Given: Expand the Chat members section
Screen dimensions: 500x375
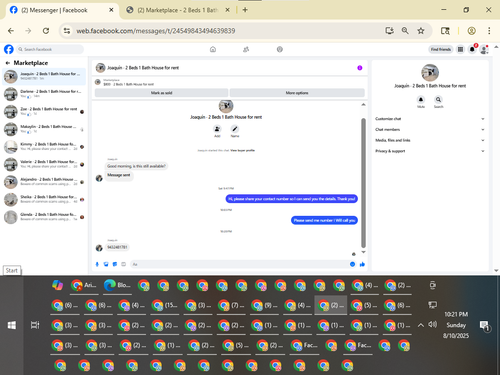Looking at the screenshot, I should [429, 129].
